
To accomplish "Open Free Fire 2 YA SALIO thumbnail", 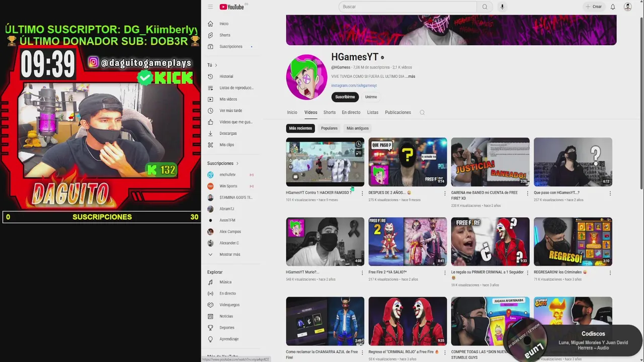I will tap(408, 241).
